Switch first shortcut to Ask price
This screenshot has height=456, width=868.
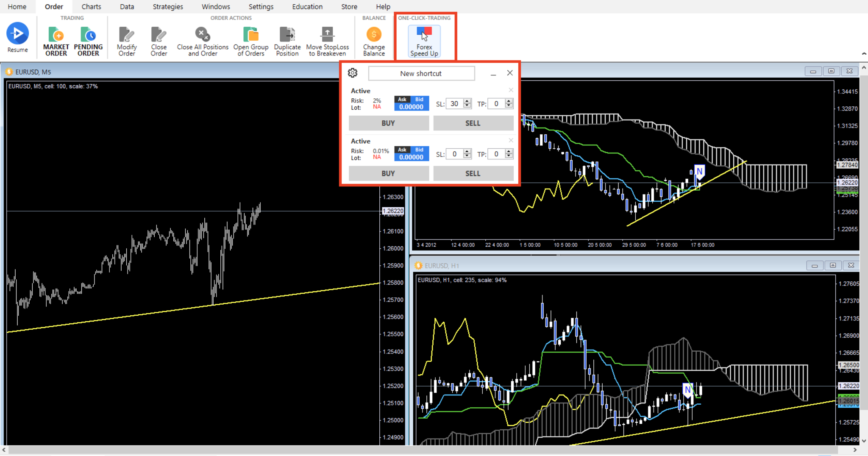click(x=402, y=99)
